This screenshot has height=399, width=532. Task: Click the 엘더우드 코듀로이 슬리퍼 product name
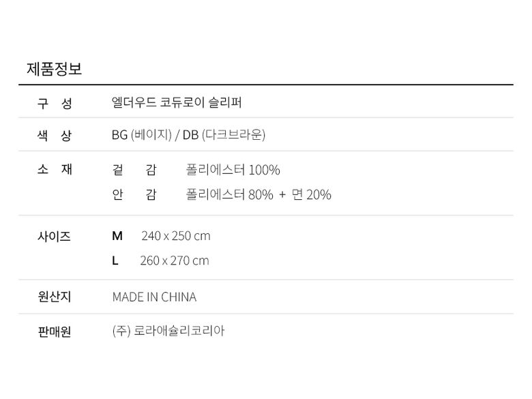click(177, 103)
